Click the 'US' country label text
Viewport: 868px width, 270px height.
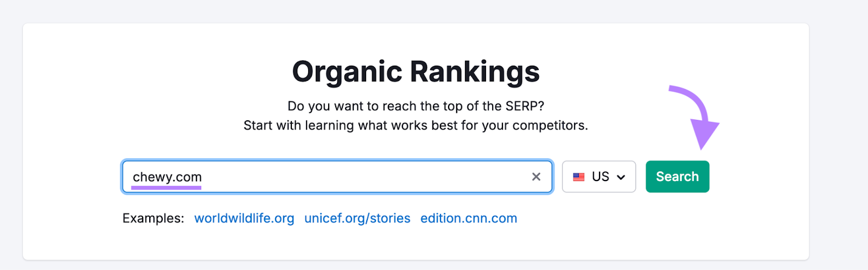[x=601, y=177]
